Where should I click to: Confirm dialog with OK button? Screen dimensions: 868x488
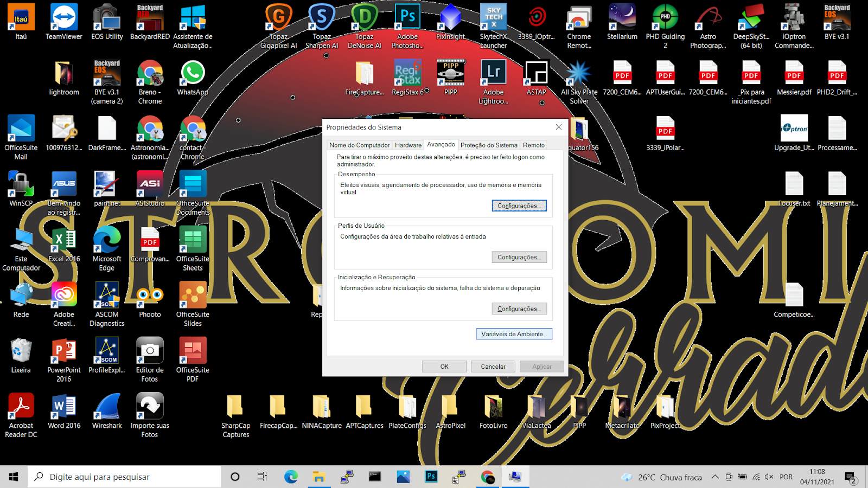(x=444, y=367)
